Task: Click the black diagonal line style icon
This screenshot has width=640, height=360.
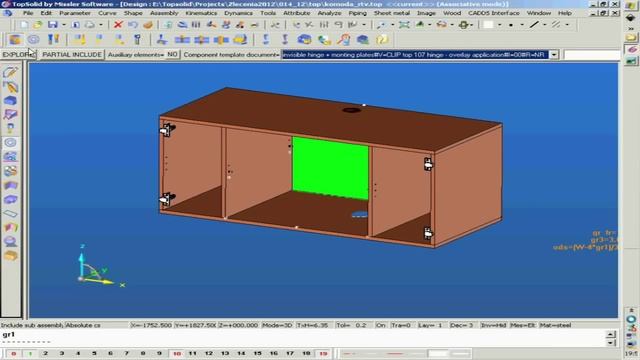Action: point(534,24)
